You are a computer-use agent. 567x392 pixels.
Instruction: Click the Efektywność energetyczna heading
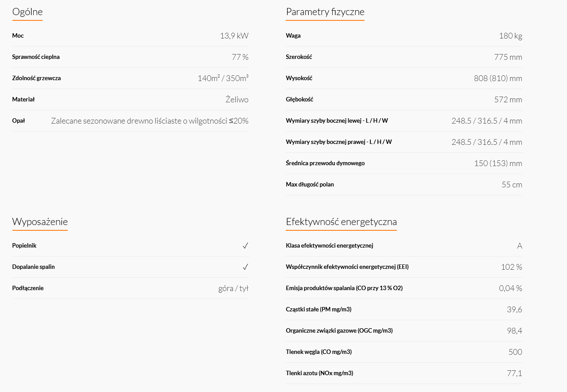point(342,221)
